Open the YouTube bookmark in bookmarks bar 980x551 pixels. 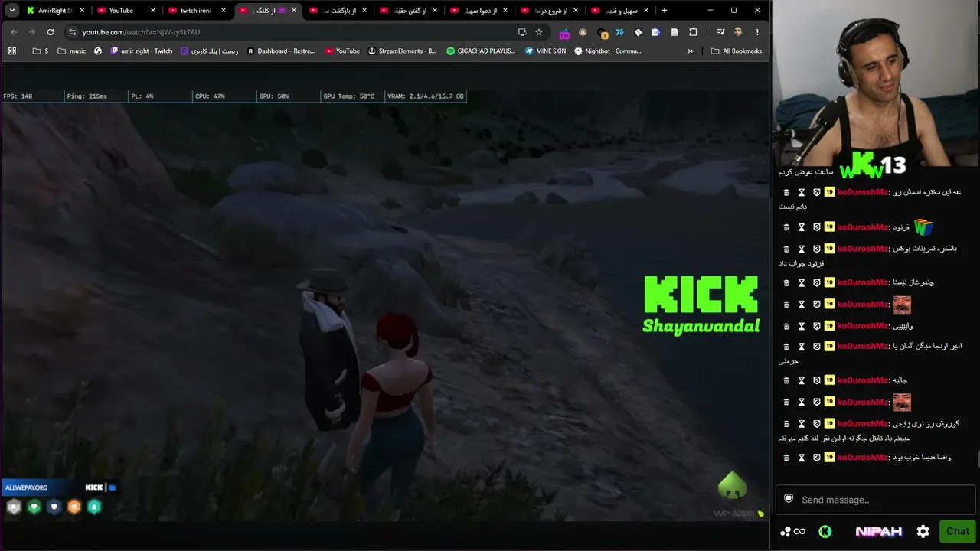(342, 51)
